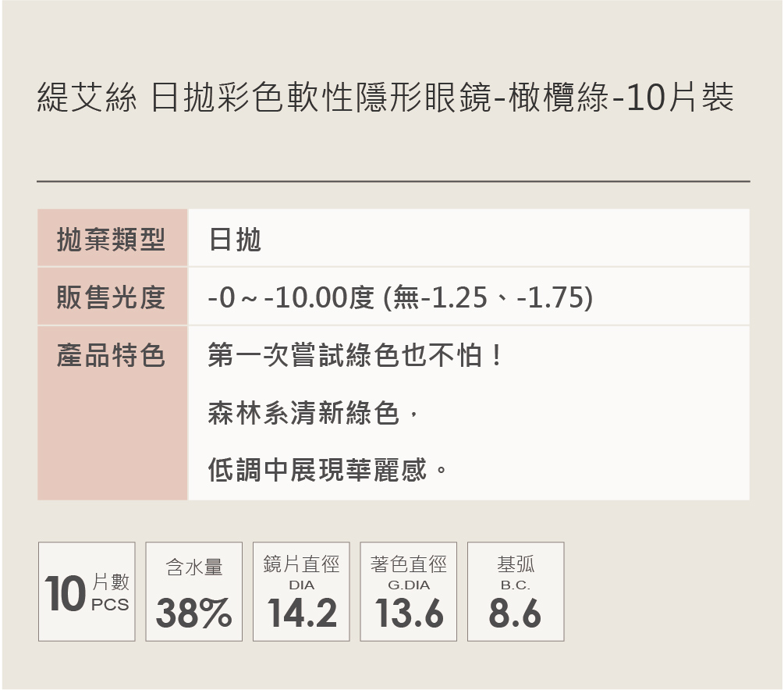Click the 片數 label beside the 10

111,582
